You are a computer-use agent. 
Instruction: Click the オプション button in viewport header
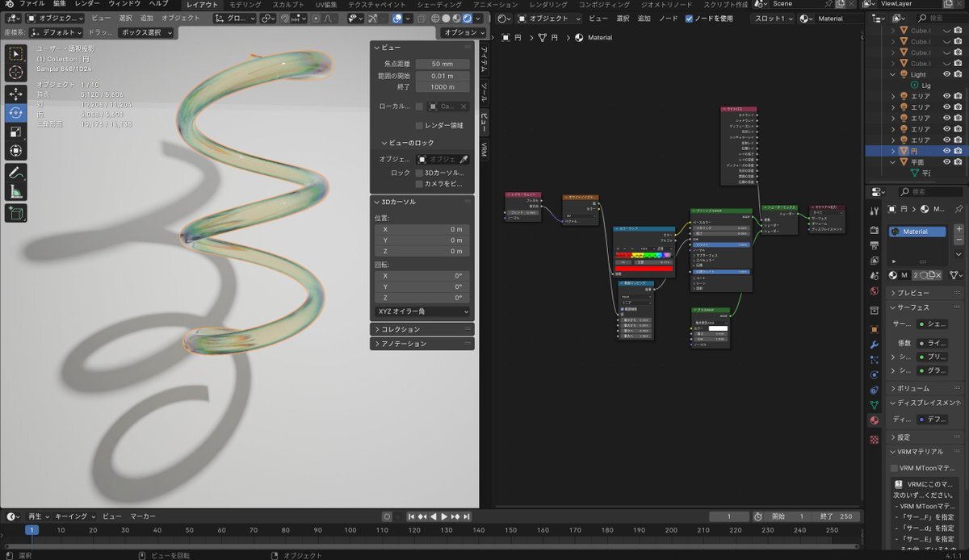(x=460, y=32)
